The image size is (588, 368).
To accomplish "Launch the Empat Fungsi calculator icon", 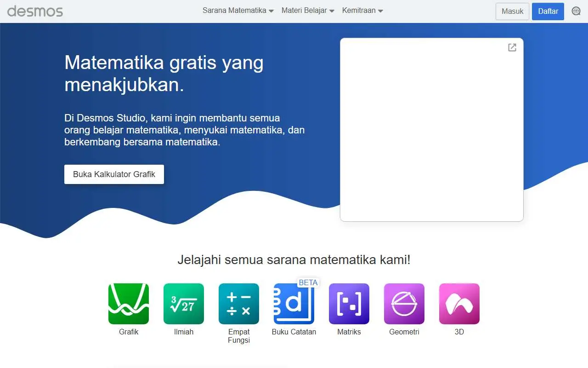I will [x=239, y=304].
